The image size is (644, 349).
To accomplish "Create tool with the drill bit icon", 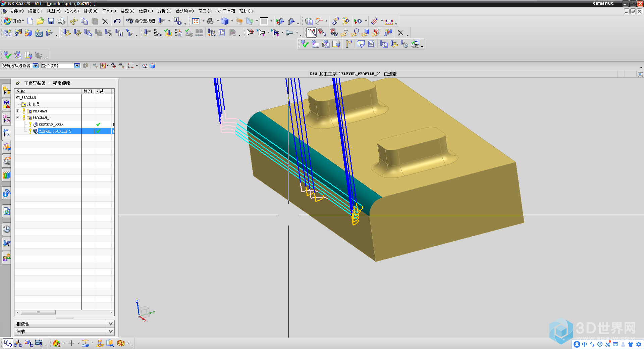I will point(18,33).
